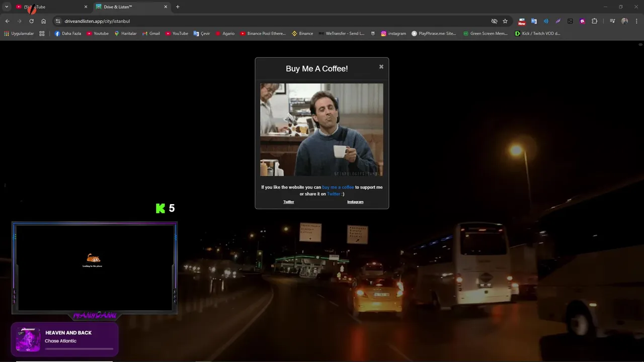Open the Kick / Twitch VOD bookmark

click(537, 34)
